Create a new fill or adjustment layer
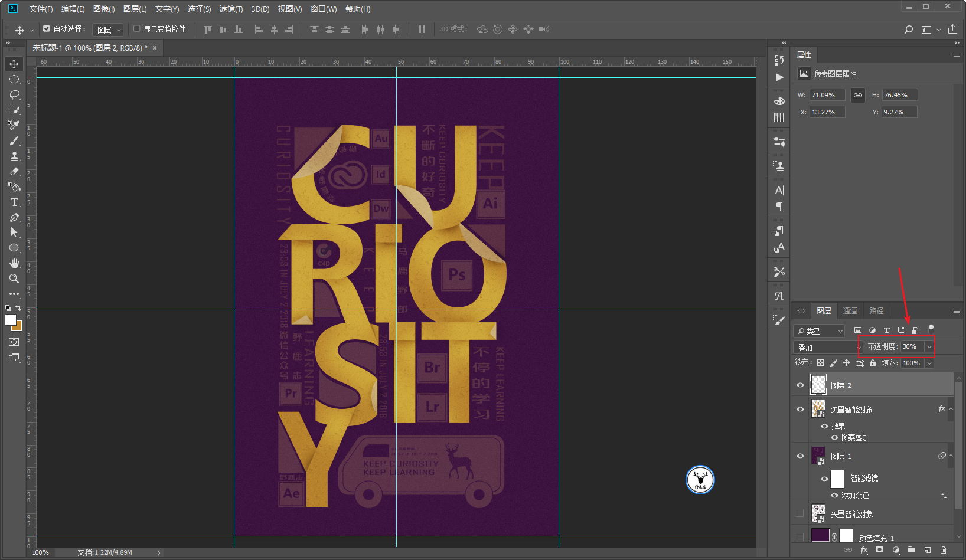Image resolution: width=966 pixels, height=560 pixels. point(896,550)
